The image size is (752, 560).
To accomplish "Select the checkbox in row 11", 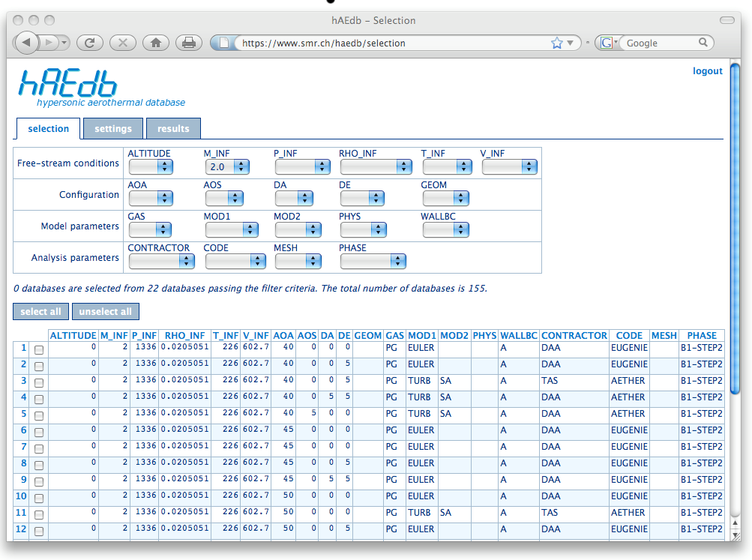I will point(39,514).
